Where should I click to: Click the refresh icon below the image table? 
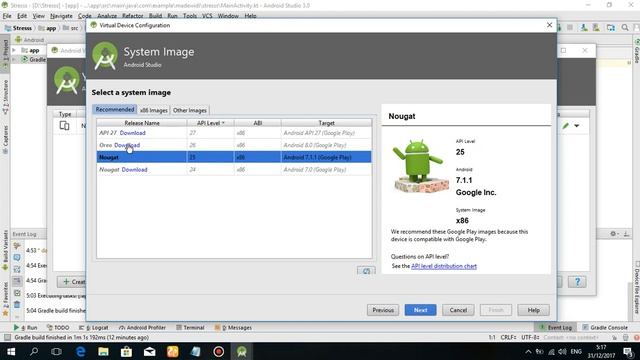point(366,271)
